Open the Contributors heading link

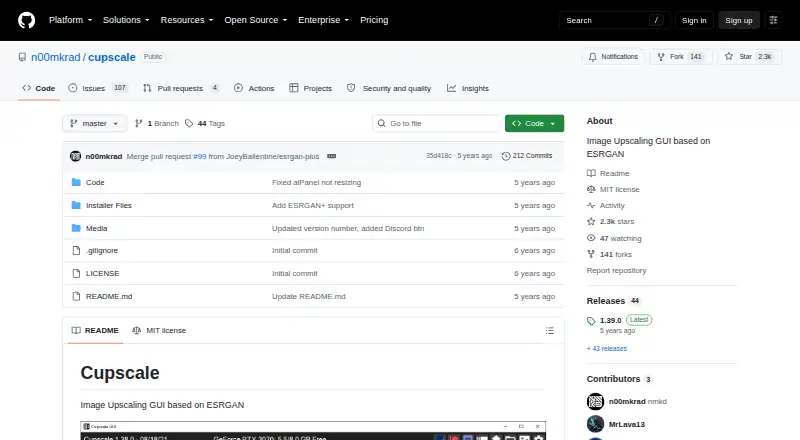(619, 379)
